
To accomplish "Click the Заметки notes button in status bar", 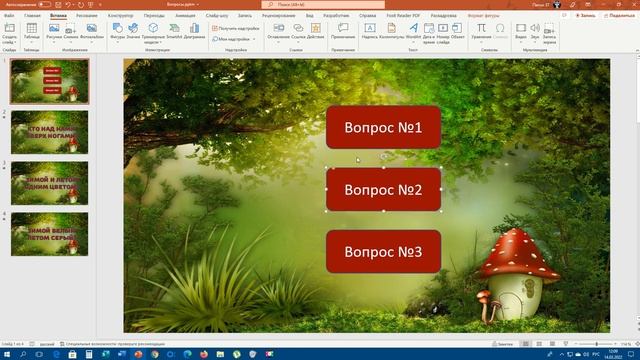I will pyautogui.click(x=502, y=344).
